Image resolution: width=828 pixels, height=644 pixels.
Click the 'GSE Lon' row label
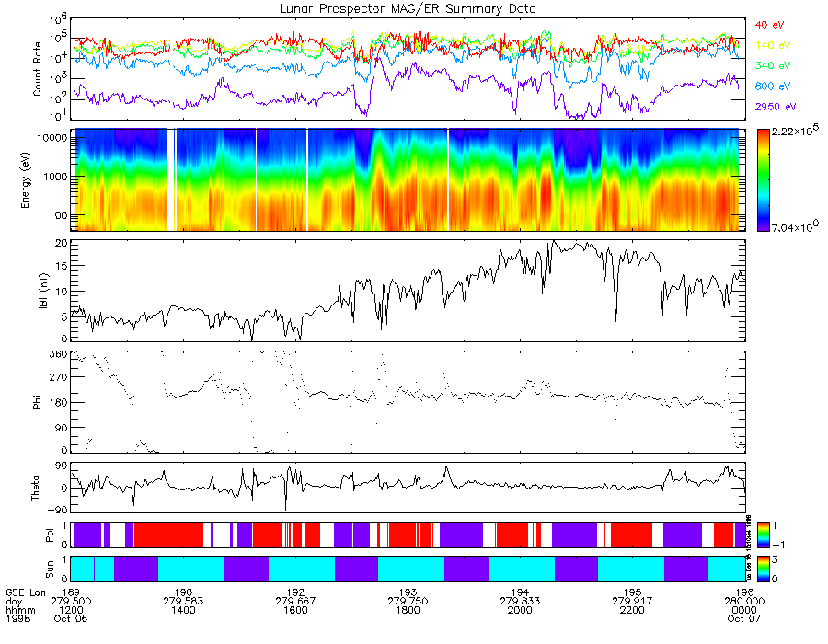pyautogui.click(x=26, y=592)
